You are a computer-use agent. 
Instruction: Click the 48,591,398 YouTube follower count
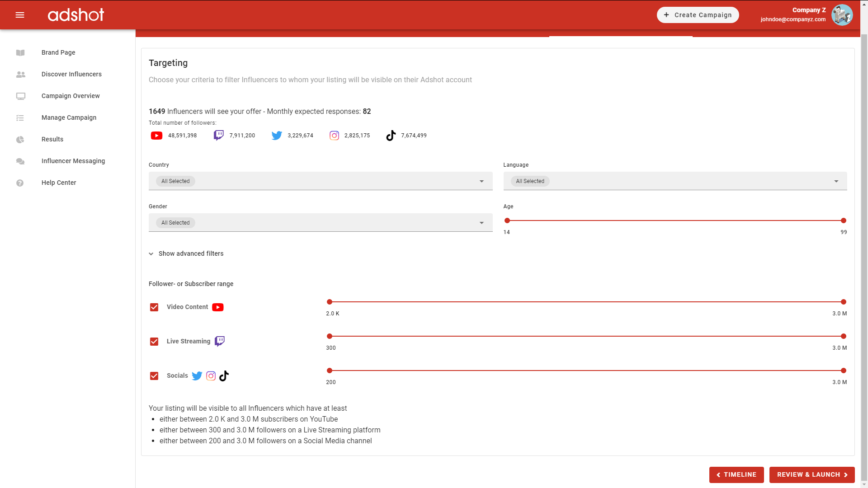coord(182,136)
